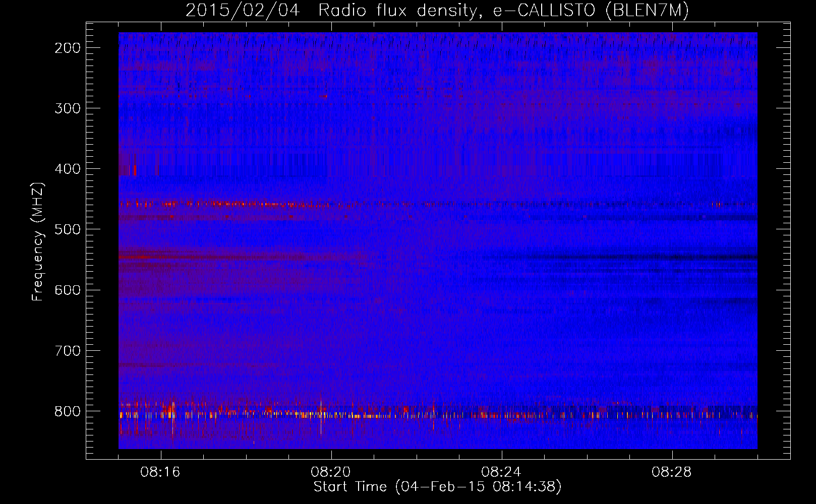Click the 08:16 time tick label

(160, 472)
